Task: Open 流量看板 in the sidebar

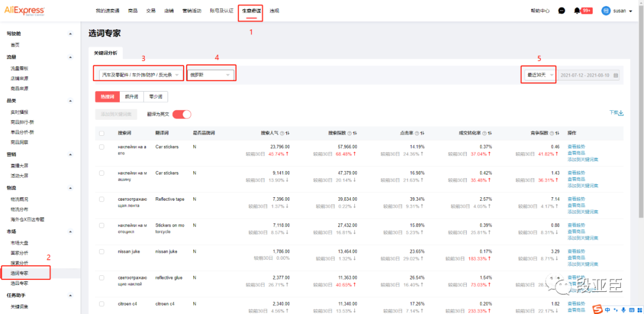Action: 19,68
